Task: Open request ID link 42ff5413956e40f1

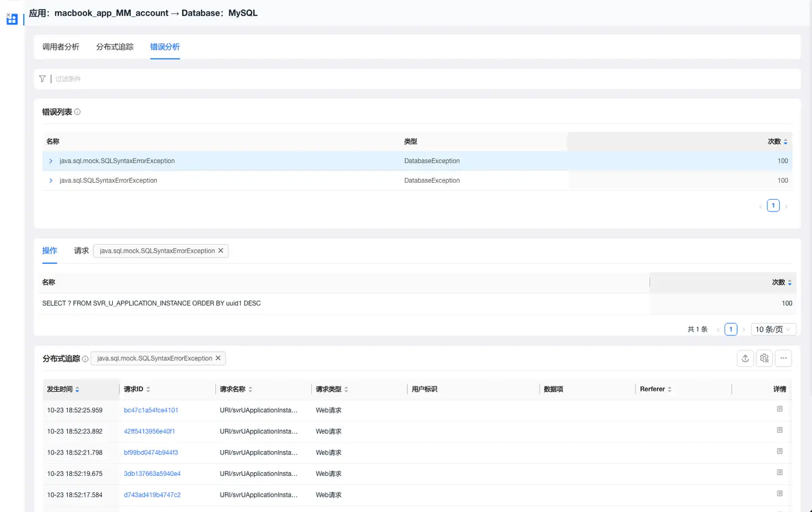Action: [149, 431]
